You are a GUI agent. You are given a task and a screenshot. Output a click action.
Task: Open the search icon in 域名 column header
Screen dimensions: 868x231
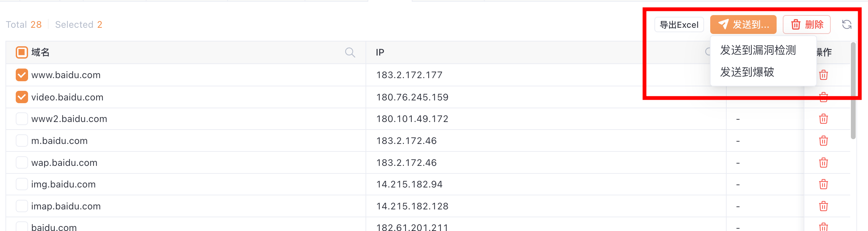click(x=350, y=52)
